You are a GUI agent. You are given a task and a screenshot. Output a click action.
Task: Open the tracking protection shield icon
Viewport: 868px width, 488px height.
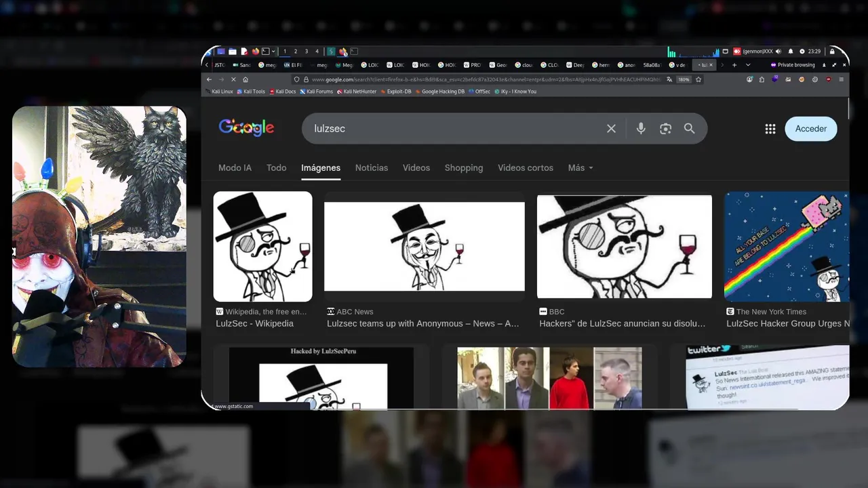296,79
